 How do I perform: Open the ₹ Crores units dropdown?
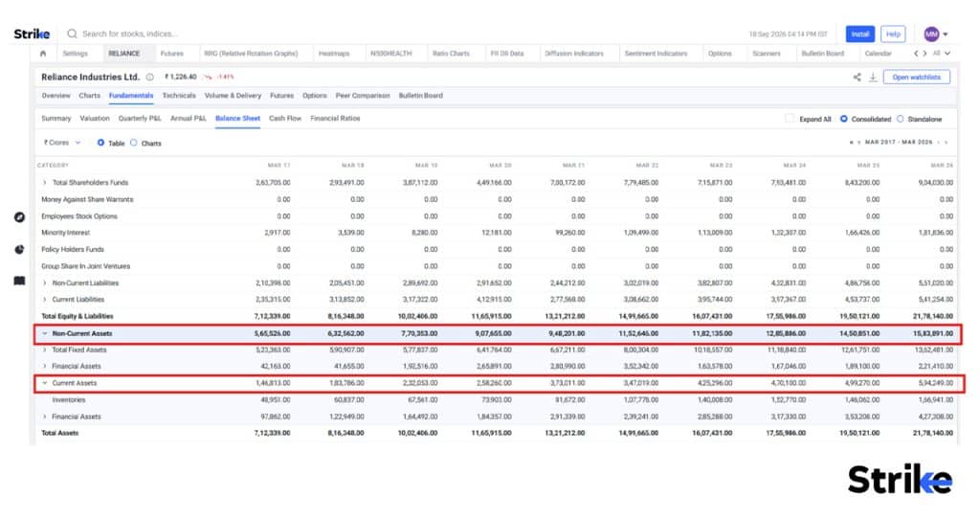pos(62,143)
